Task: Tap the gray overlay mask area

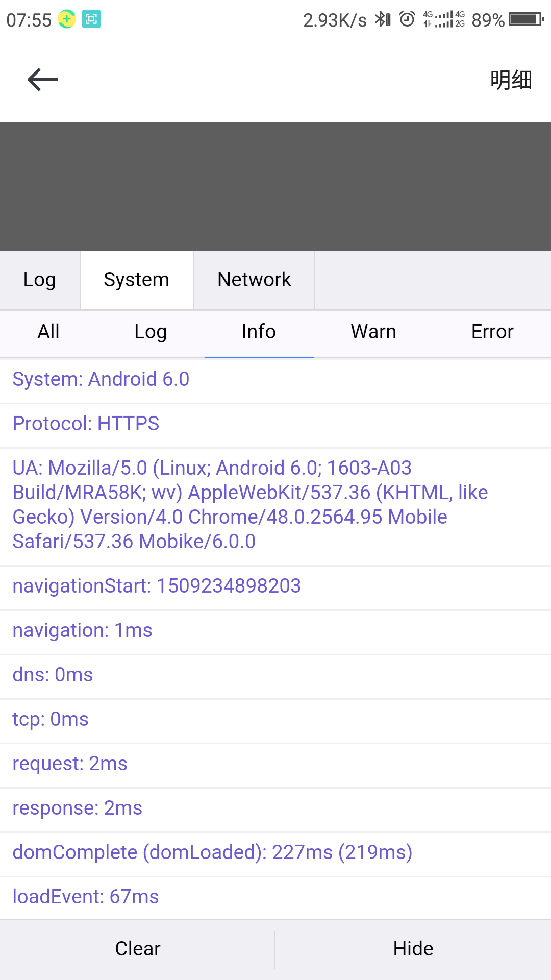Action: [x=275, y=187]
